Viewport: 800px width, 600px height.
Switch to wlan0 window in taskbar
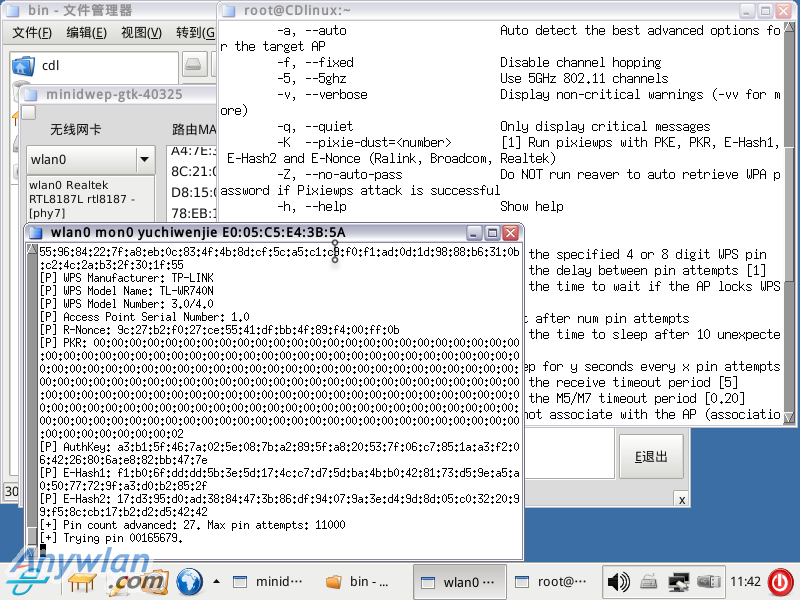(x=459, y=582)
